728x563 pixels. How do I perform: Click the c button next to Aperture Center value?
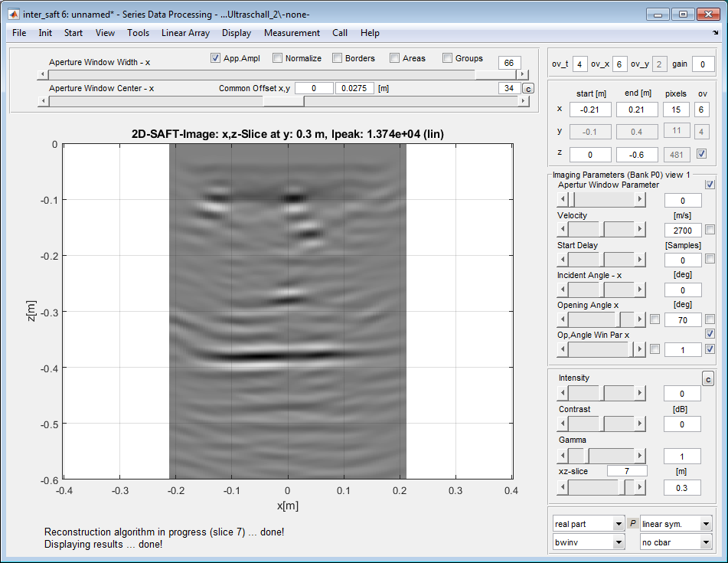[x=528, y=88]
